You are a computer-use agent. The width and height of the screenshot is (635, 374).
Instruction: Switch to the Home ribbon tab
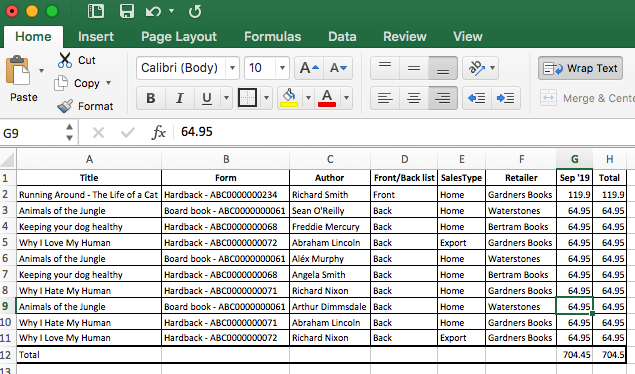click(33, 36)
